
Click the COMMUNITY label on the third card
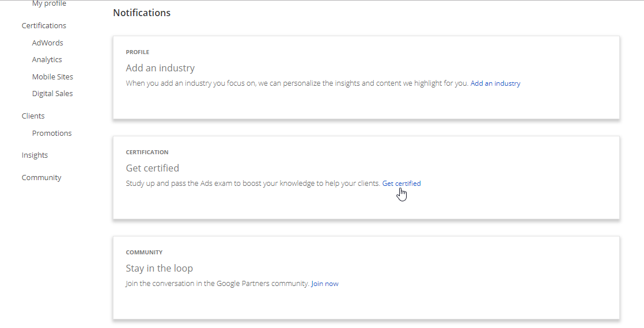(x=145, y=253)
